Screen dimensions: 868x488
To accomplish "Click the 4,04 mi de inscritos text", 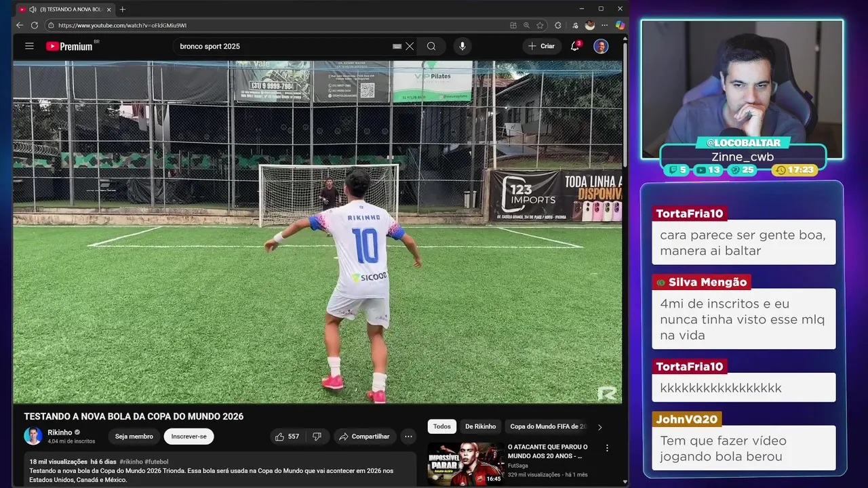I will pos(71,441).
